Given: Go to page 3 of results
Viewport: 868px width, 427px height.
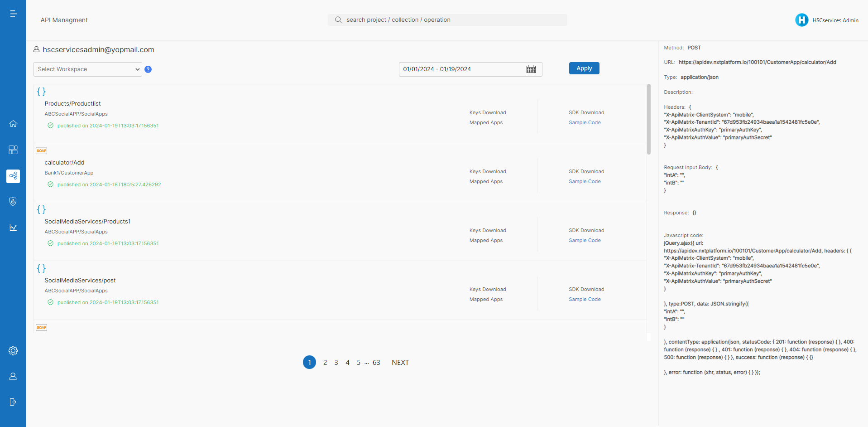Looking at the screenshot, I should point(336,363).
